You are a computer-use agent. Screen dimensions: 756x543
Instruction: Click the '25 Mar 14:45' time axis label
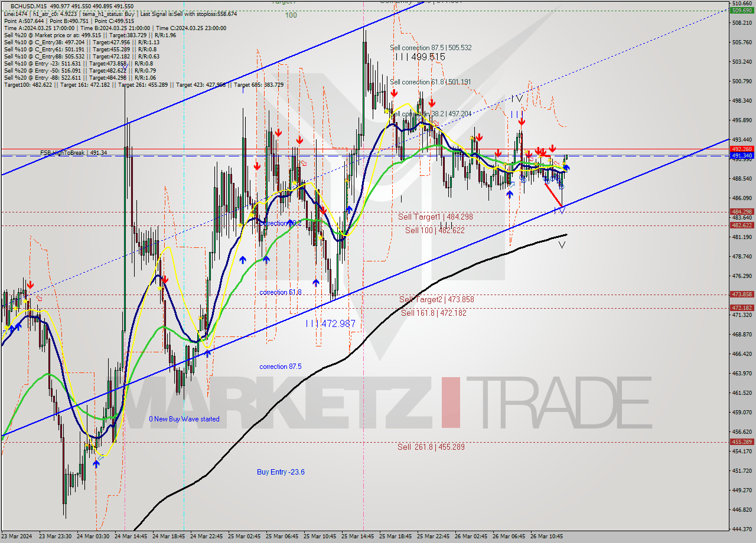[x=357, y=537]
